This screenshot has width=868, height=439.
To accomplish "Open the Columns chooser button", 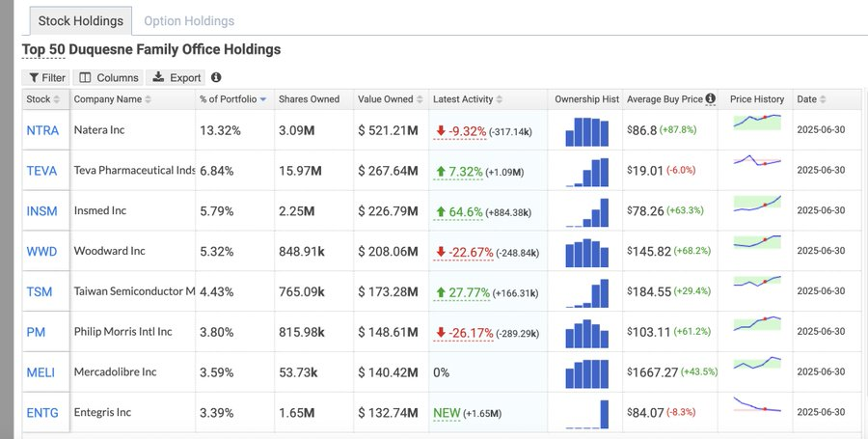I will click(x=108, y=77).
